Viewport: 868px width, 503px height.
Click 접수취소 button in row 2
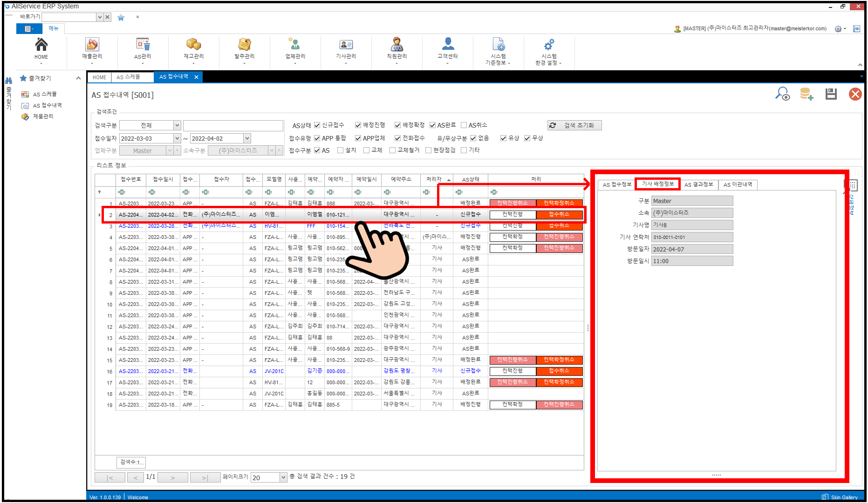click(559, 215)
